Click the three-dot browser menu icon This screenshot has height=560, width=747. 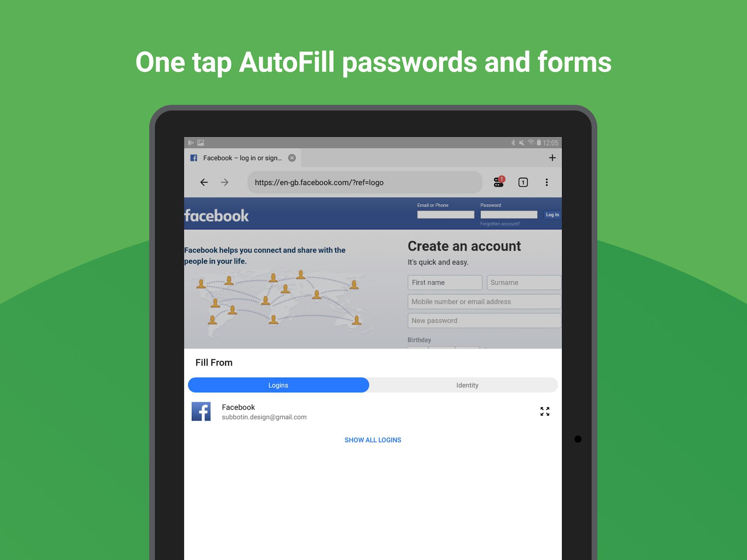(546, 182)
